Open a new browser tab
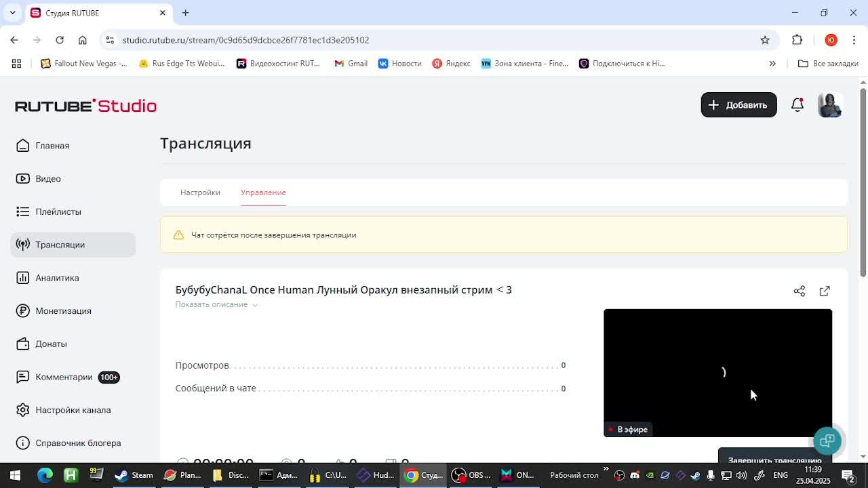Viewport: 868px width, 488px height. (185, 13)
